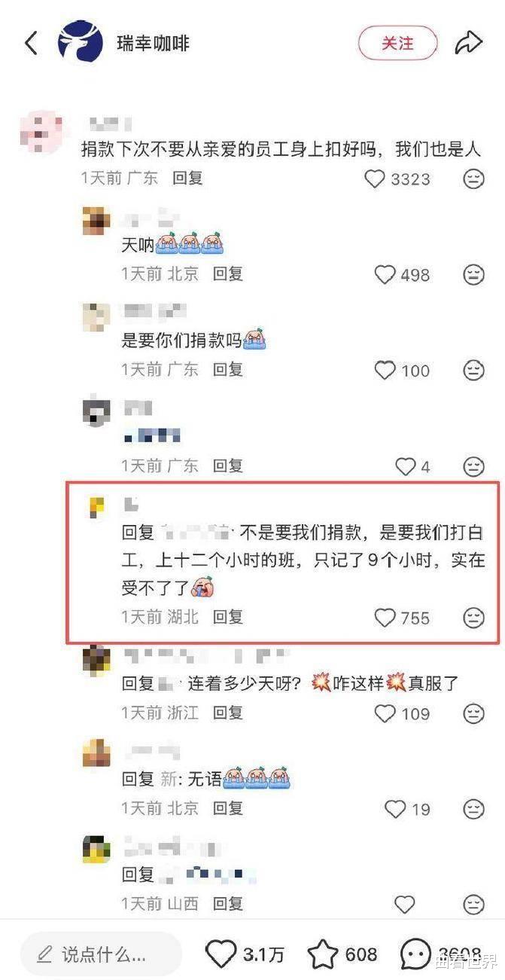The width and height of the screenshot is (505, 980).
Task: Tap the 说点什么 comment input field
Action: [x=101, y=955]
